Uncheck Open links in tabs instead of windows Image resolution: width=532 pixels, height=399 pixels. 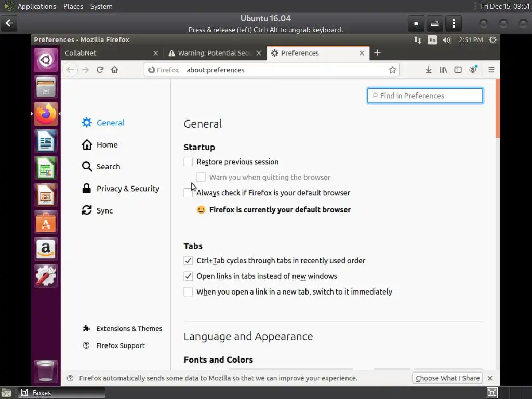pyautogui.click(x=188, y=276)
